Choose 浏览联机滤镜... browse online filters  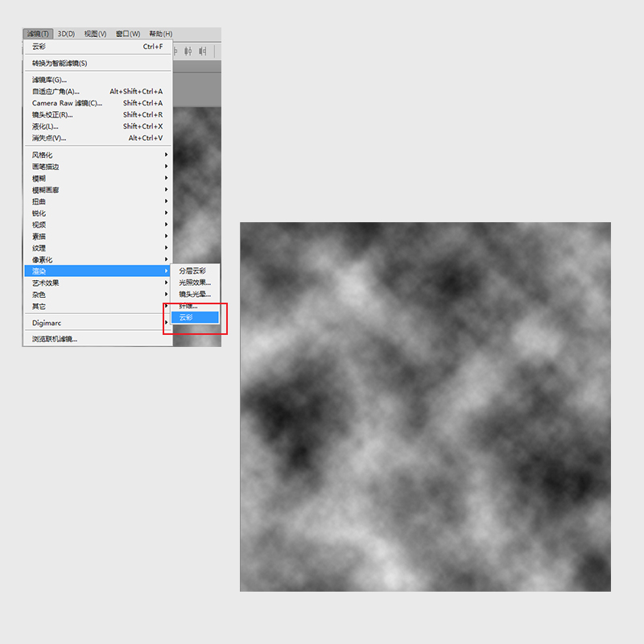(97, 339)
